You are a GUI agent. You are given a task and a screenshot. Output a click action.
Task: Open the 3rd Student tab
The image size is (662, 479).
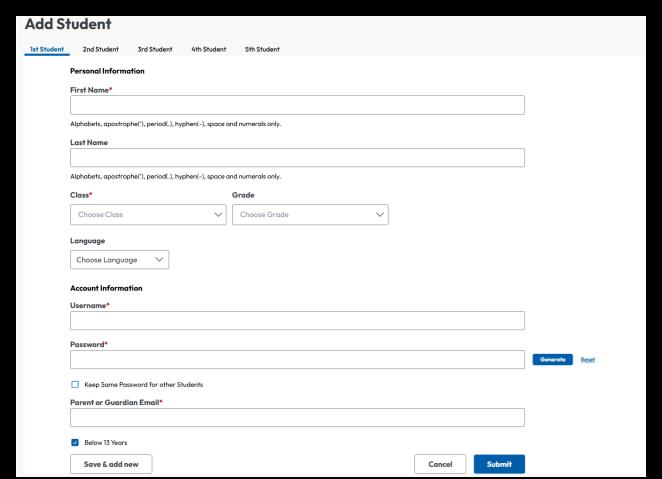click(155, 49)
